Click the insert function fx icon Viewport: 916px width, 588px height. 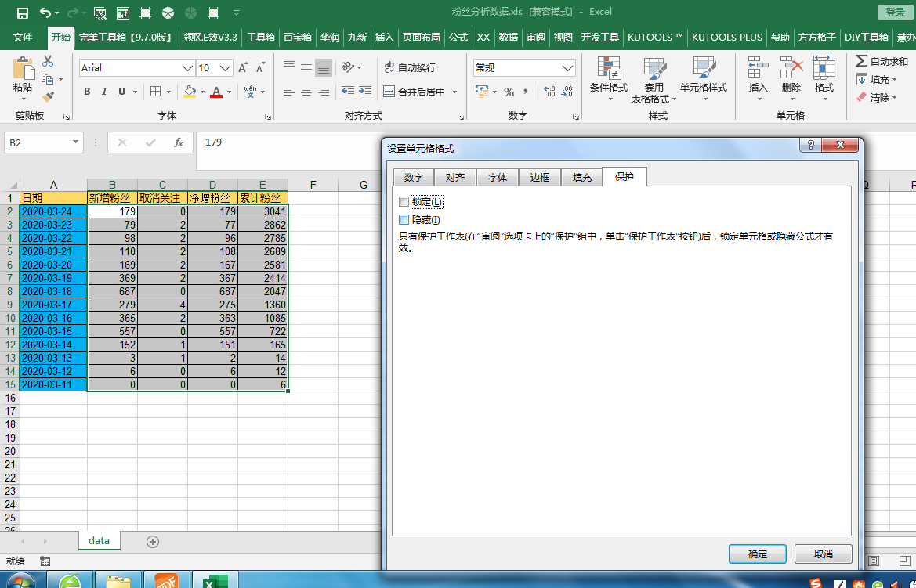click(x=179, y=142)
